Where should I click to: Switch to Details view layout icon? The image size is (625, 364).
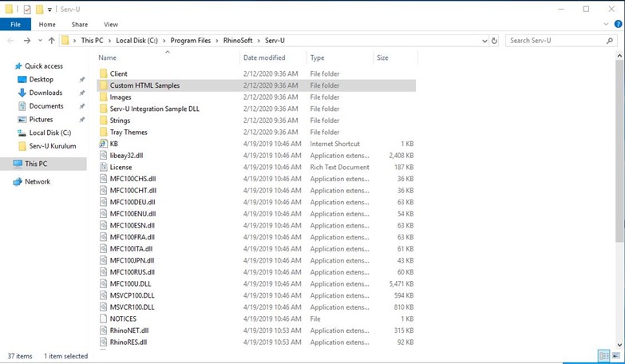[x=604, y=356]
